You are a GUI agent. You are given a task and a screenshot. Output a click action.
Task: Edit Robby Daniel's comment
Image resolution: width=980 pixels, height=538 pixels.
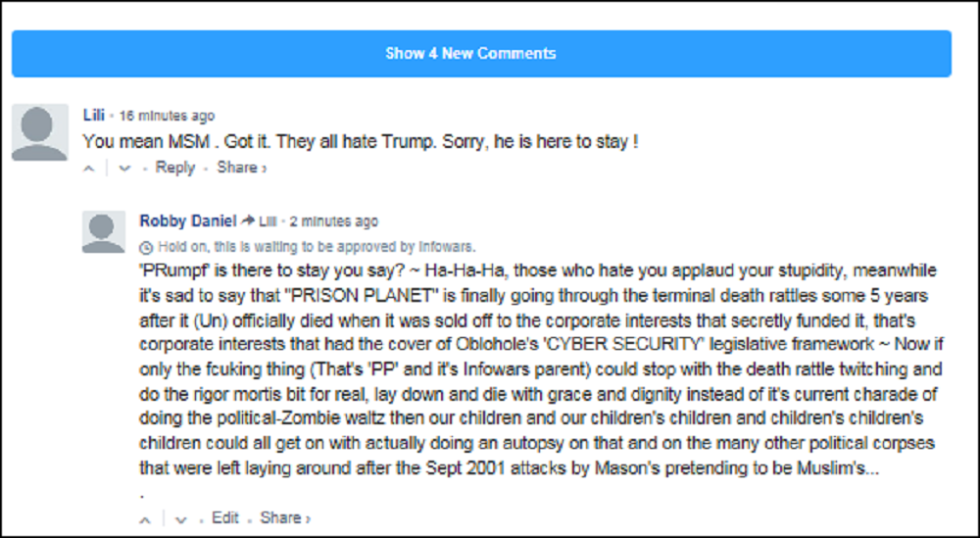[x=225, y=517]
